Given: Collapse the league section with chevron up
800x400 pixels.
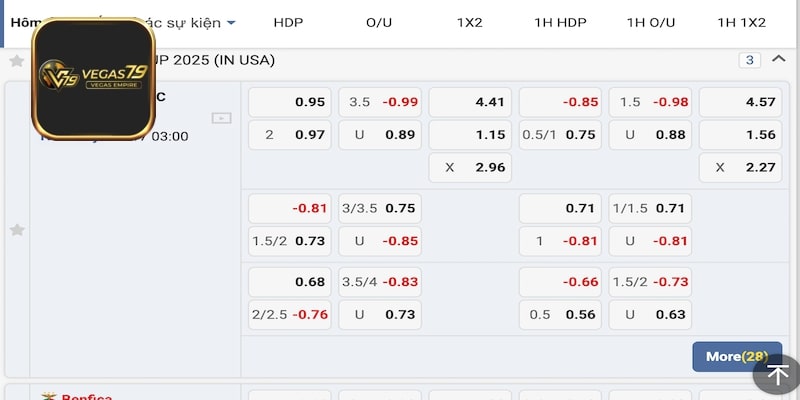Looking at the screenshot, I should (x=778, y=60).
